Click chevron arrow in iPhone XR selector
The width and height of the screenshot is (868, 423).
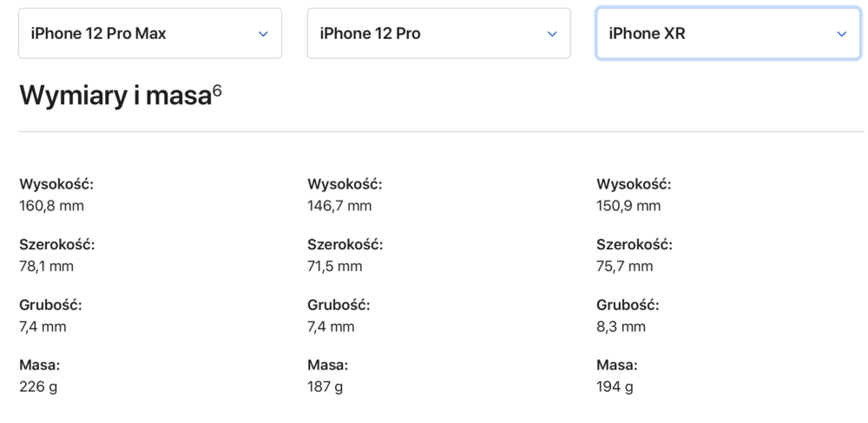[x=841, y=34]
